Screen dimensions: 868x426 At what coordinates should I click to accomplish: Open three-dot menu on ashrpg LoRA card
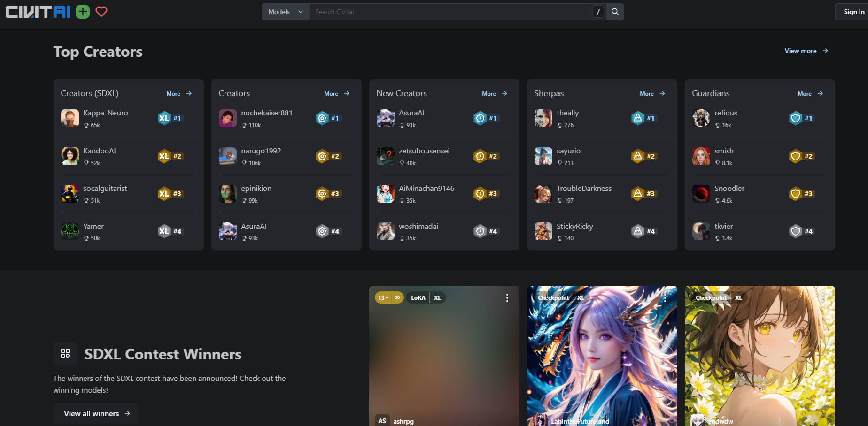pyautogui.click(x=507, y=298)
